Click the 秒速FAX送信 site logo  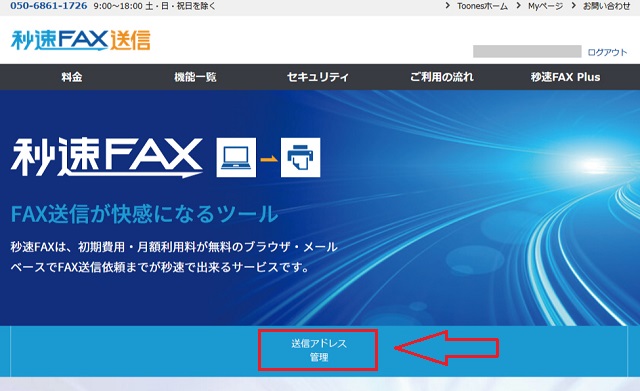click(x=81, y=40)
